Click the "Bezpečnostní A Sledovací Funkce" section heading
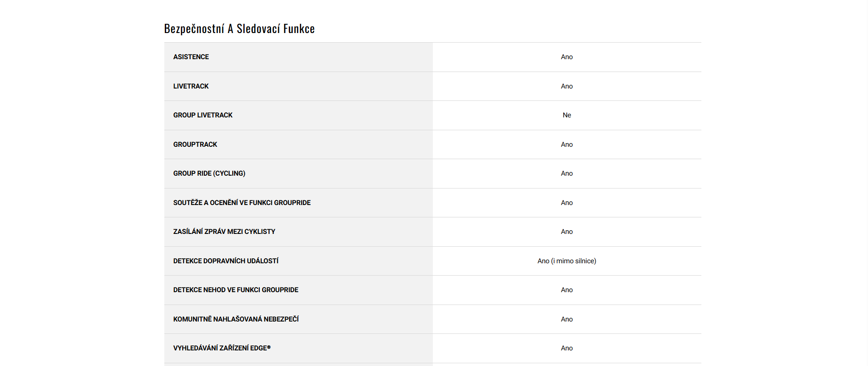The height and width of the screenshot is (366, 868). (239, 29)
